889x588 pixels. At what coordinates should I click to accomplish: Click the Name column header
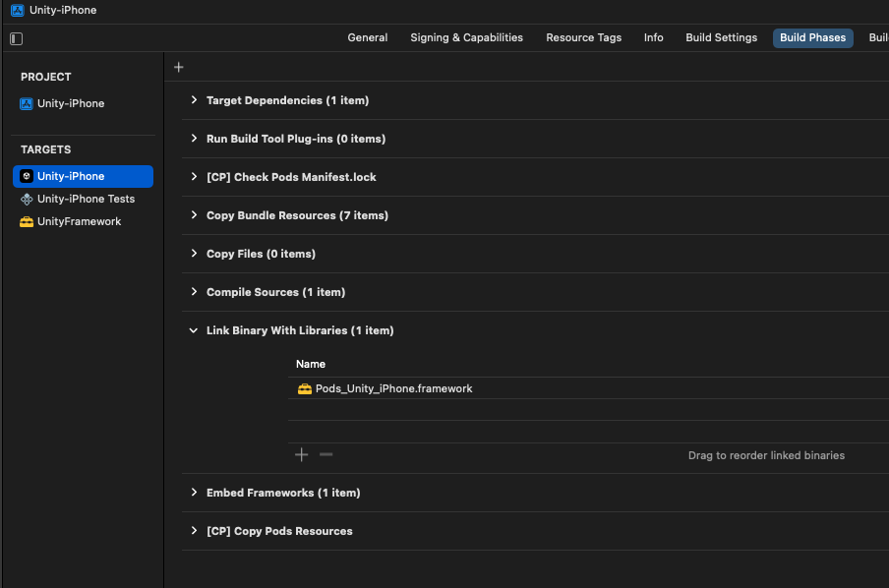coord(311,364)
